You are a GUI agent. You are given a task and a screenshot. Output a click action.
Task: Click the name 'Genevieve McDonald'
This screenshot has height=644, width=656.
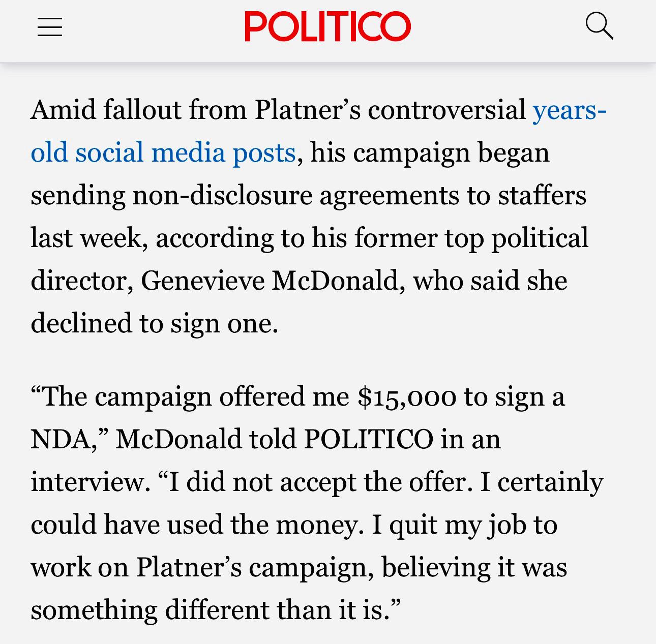point(269,281)
